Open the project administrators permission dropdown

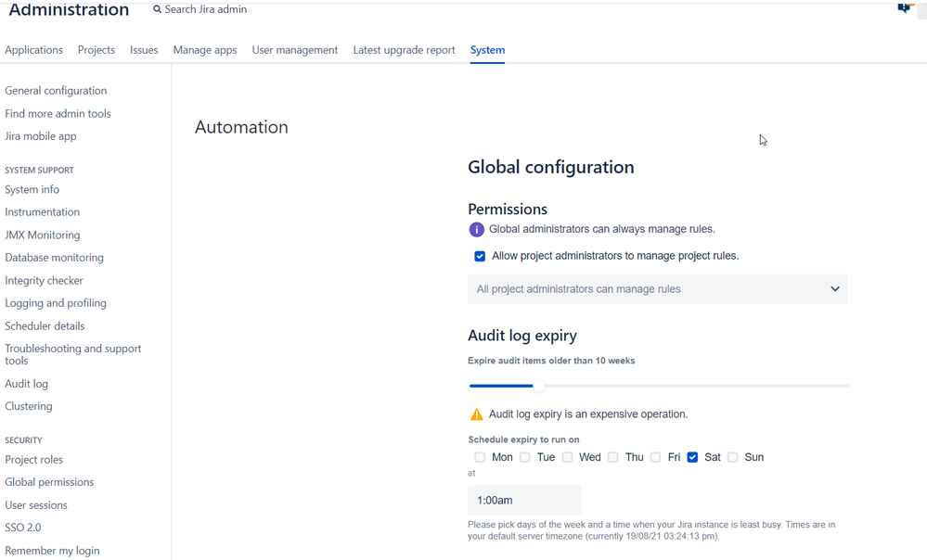click(x=657, y=289)
